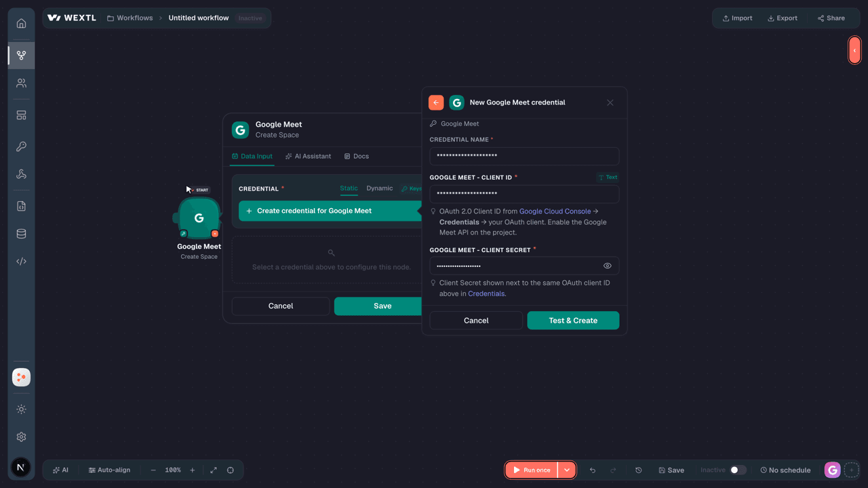The image size is (868, 488).
Task: Switch to the AI Assistant tab
Action: coord(308,157)
